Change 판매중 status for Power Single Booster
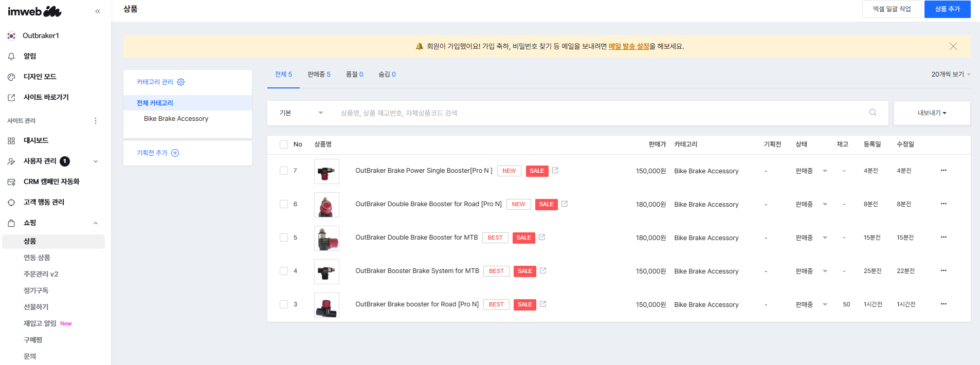 (x=811, y=171)
